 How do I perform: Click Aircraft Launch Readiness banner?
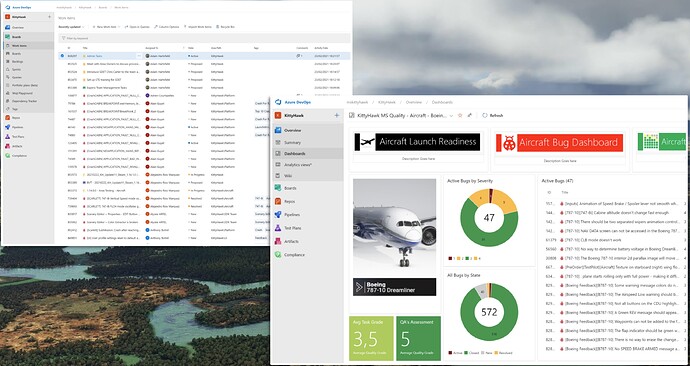(x=417, y=142)
